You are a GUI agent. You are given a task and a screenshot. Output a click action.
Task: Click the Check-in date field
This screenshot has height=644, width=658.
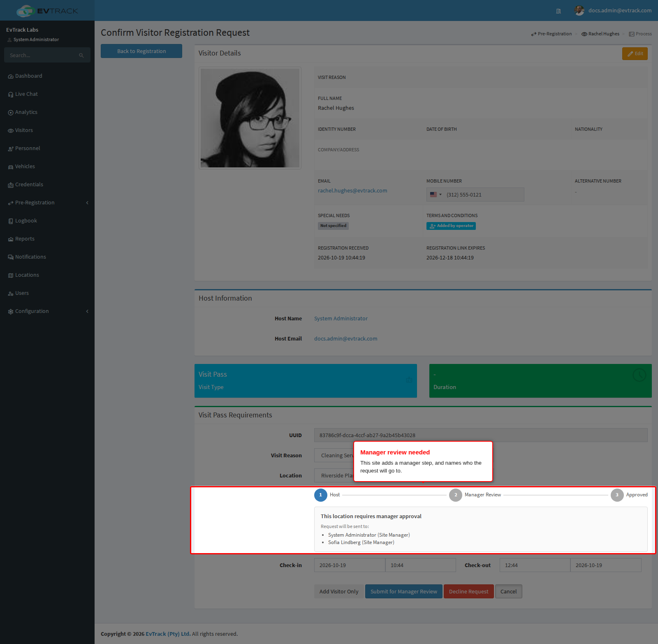point(350,565)
